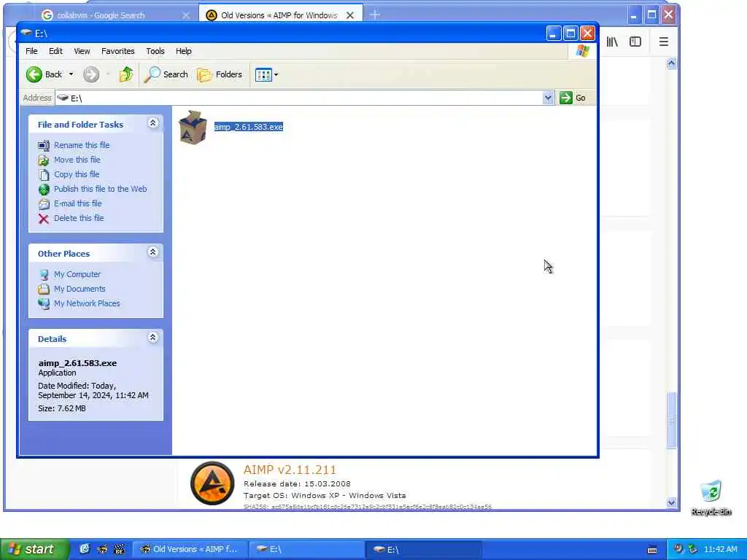Open the File menu

click(31, 51)
